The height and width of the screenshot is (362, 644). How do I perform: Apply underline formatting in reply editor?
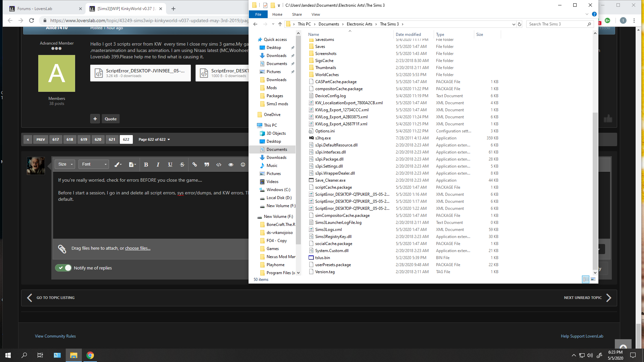pyautogui.click(x=170, y=165)
